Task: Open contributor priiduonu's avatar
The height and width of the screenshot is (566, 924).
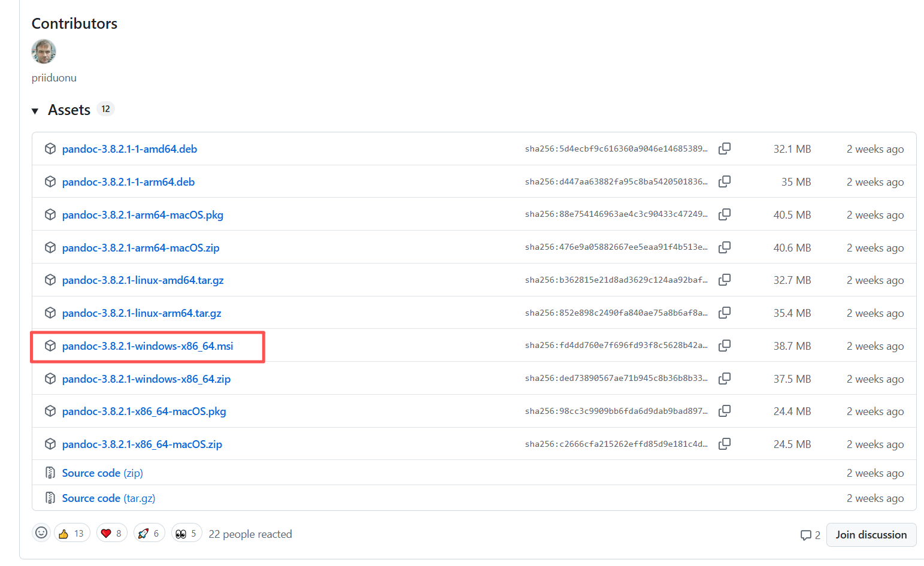Action: click(x=44, y=52)
